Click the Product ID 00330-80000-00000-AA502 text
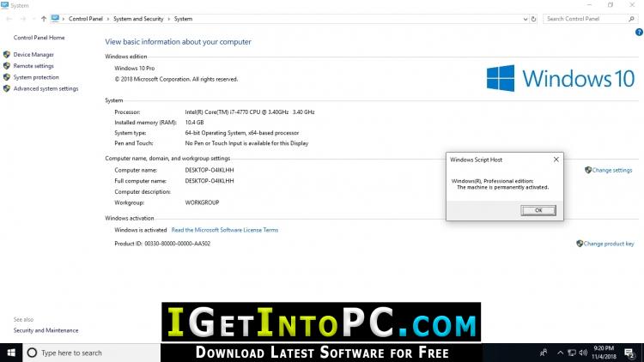The width and height of the screenshot is (644, 362). click(x=162, y=244)
